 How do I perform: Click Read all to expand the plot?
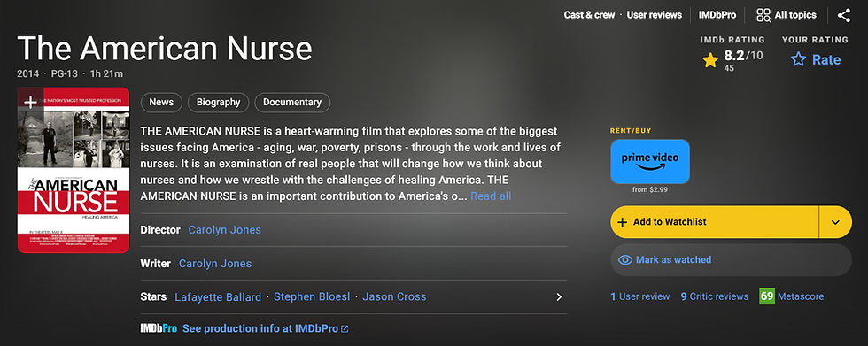tap(491, 196)
